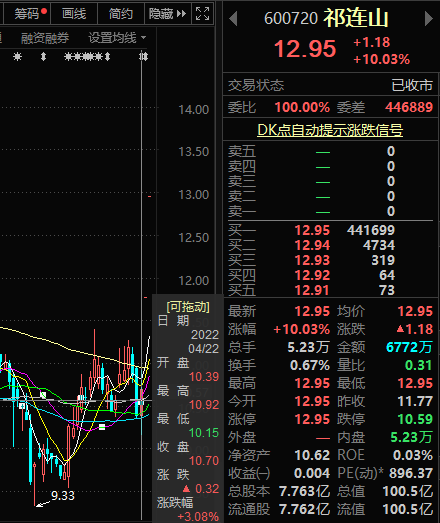Click the 14.00 price axis label
Screen dimensions: 440x523
coord(193,110)
